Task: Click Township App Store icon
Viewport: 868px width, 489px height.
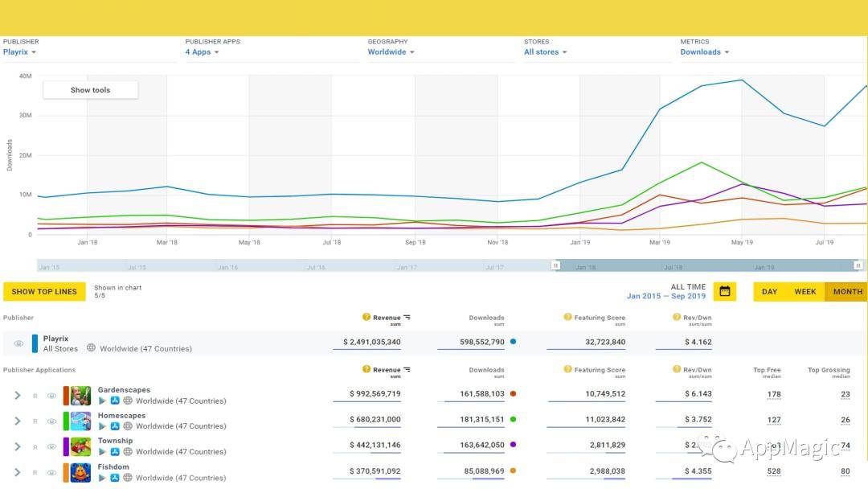Action: [115, 452]
